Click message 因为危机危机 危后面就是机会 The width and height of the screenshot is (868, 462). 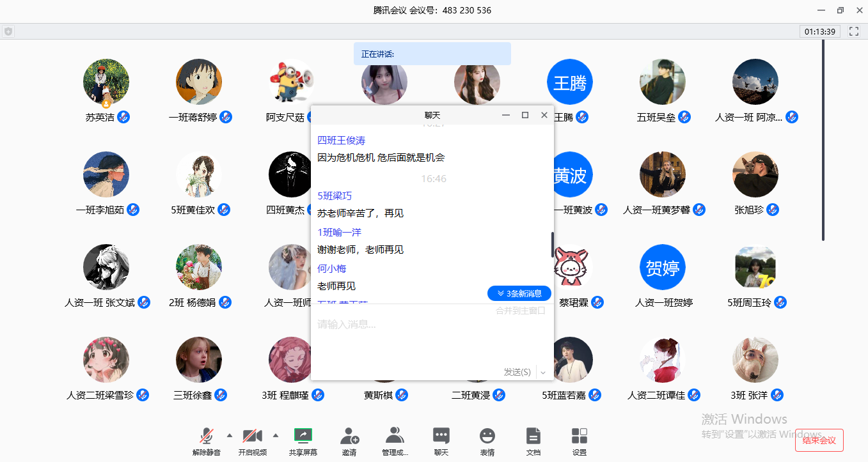pyautogui.click(x=381, y=158)
